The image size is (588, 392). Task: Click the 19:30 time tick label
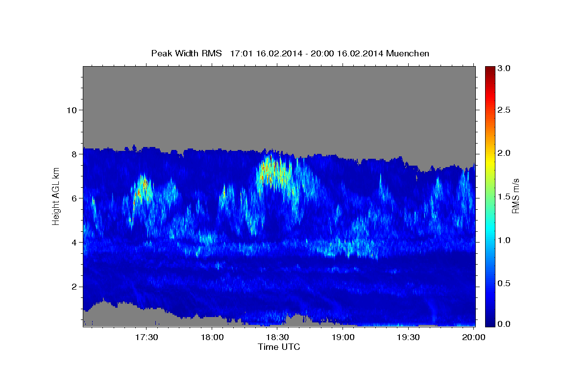click(x=409, y=338)
